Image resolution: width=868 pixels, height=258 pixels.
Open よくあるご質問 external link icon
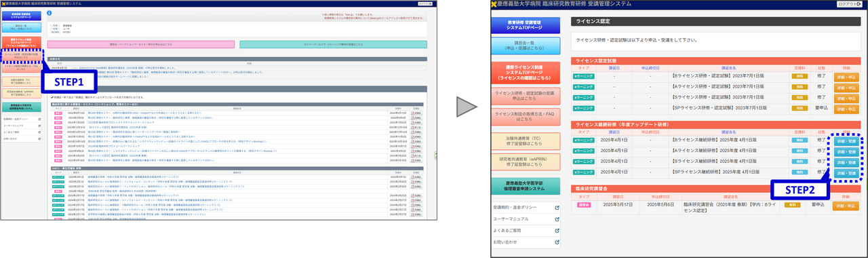pos(557,230)
